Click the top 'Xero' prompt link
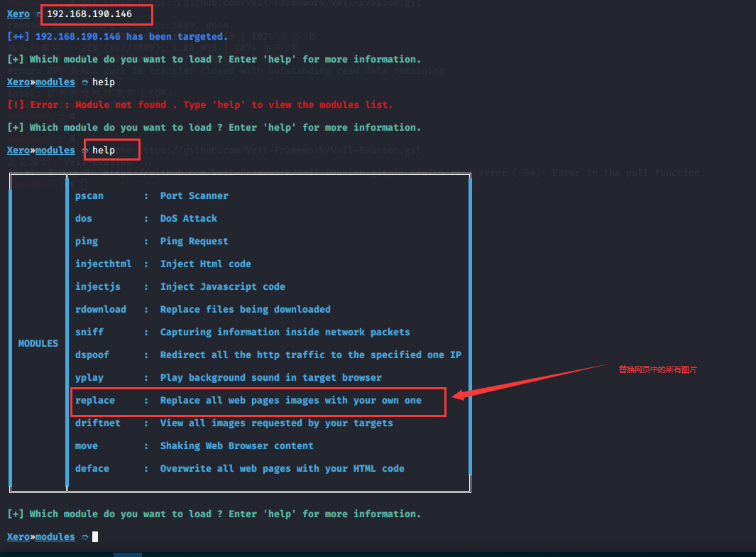The height and width of the screenshot is (557, 756). pyautogui.click(x=18, y=14)
